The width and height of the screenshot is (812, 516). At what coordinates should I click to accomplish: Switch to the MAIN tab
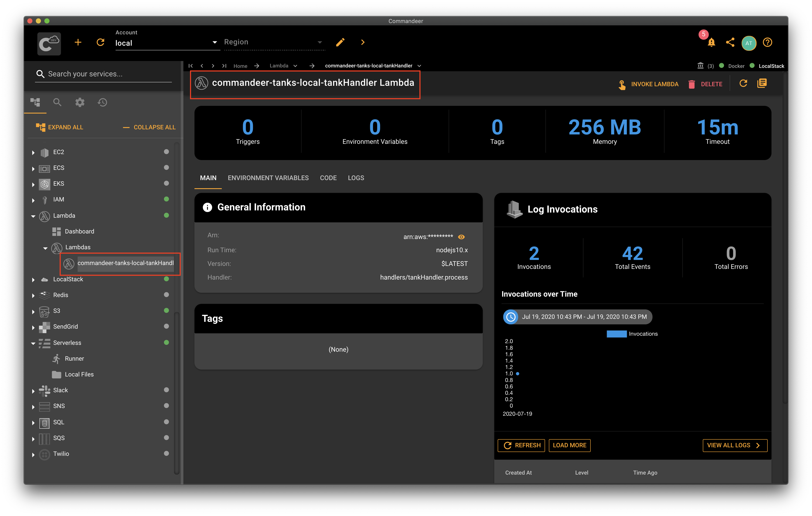point(208,178)
